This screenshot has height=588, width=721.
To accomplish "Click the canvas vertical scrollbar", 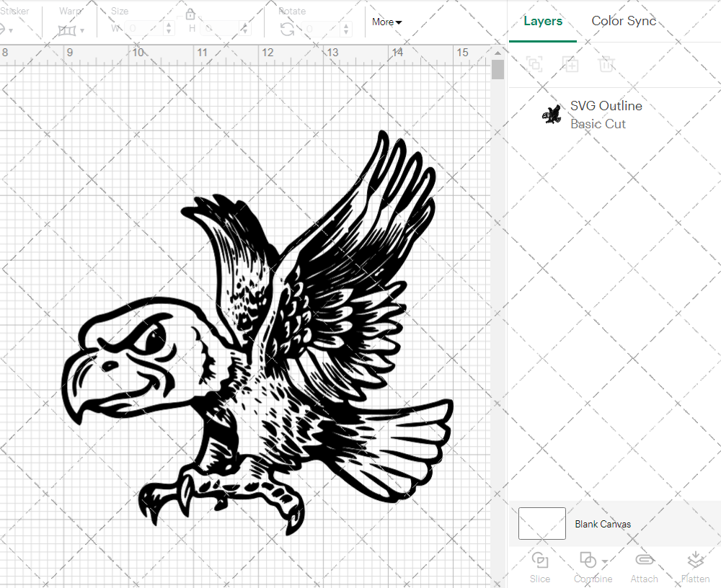I will (497, 69).
